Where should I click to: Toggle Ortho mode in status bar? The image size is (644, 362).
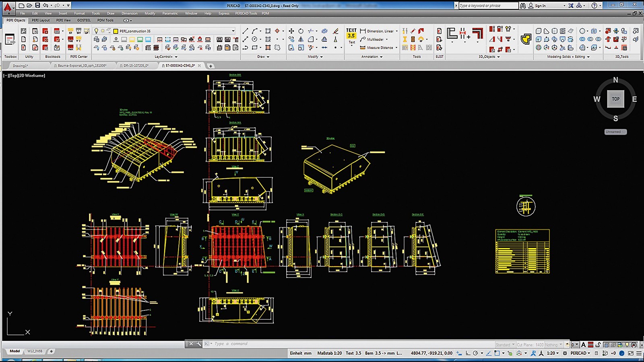point(468,353)
